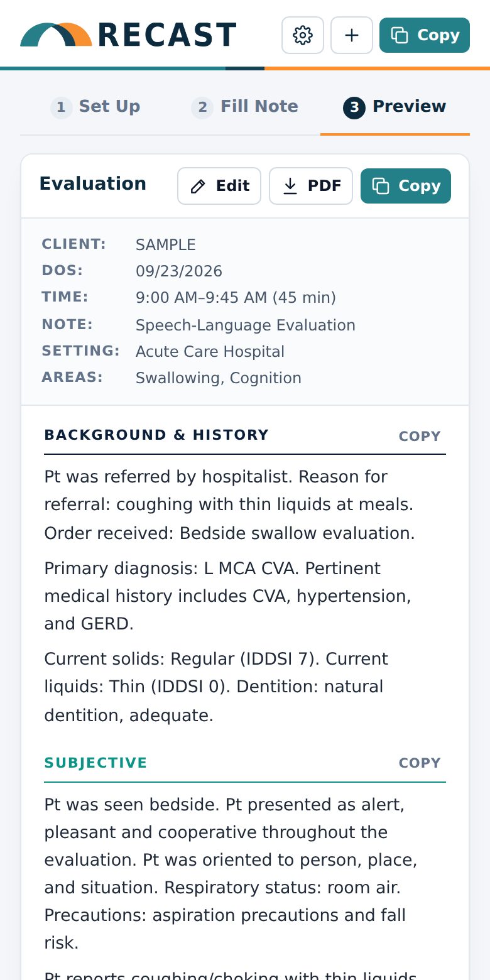Copy the Subjective section
The image size is (490, 980).
pyautogui.click(x=420, y=763)
